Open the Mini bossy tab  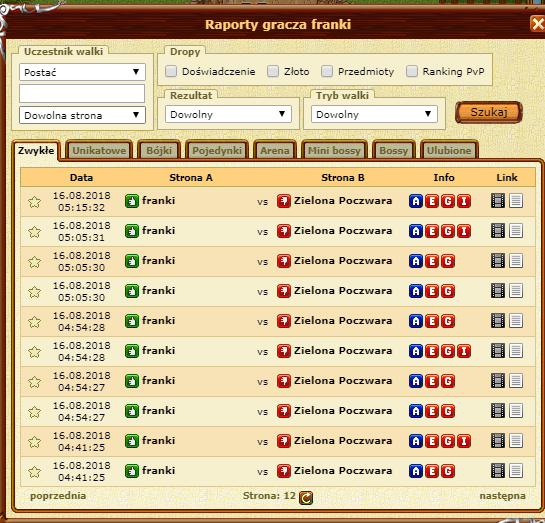(334, 150)
